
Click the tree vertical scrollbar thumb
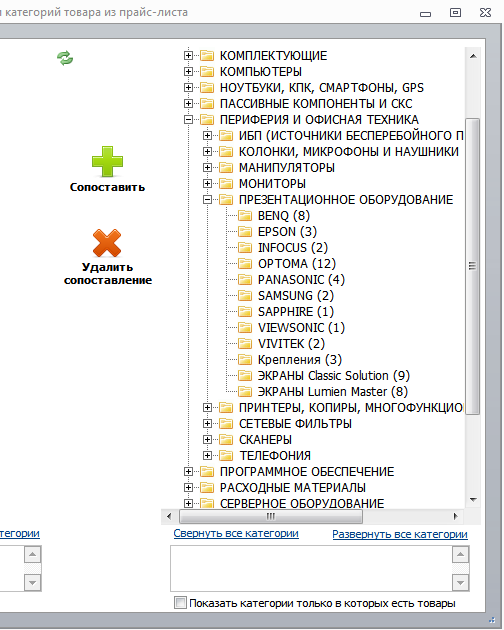[x=473, y=266]
